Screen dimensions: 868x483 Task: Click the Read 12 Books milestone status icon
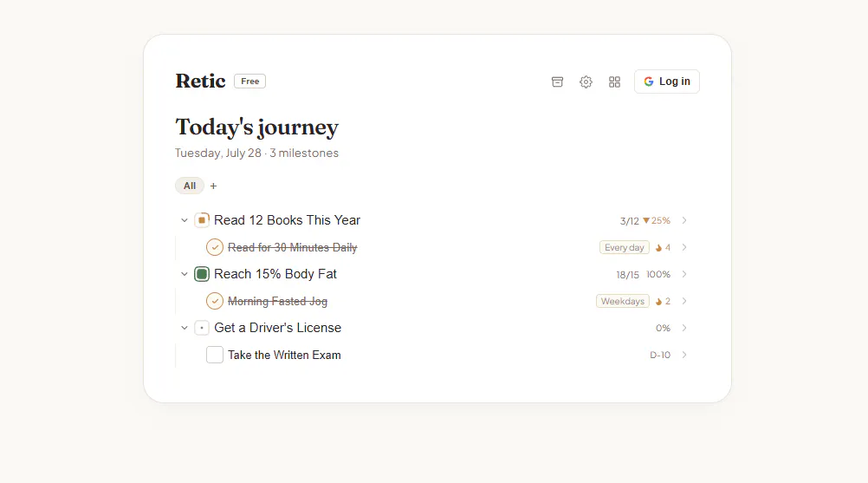click(x=202, y=220)
